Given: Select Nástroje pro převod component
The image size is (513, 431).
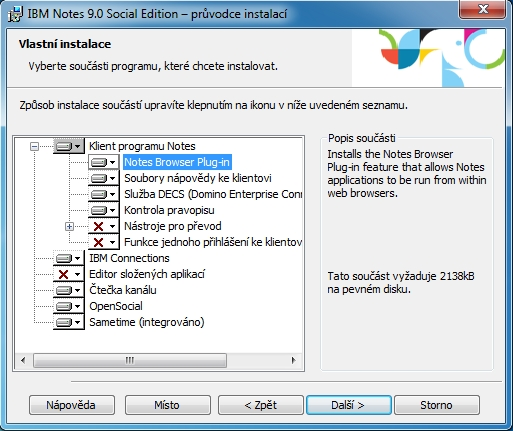Looking at the screenshot, I should [173, 226].
